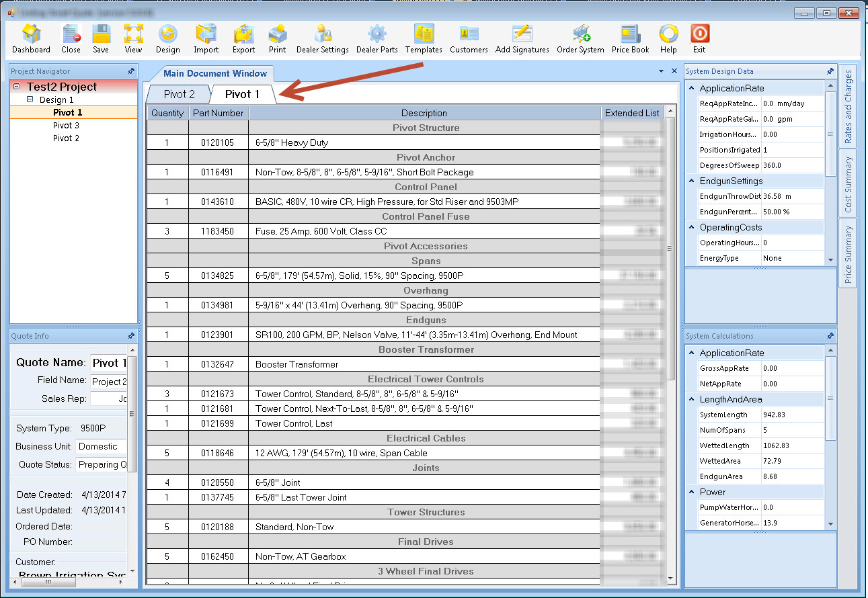Click the Order System cart icon
868x598 pixels.
(580, 39)
